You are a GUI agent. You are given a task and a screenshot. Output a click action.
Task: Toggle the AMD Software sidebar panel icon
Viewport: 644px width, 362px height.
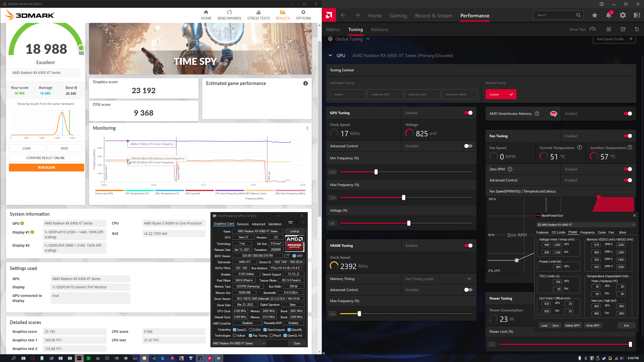(637, 15)
